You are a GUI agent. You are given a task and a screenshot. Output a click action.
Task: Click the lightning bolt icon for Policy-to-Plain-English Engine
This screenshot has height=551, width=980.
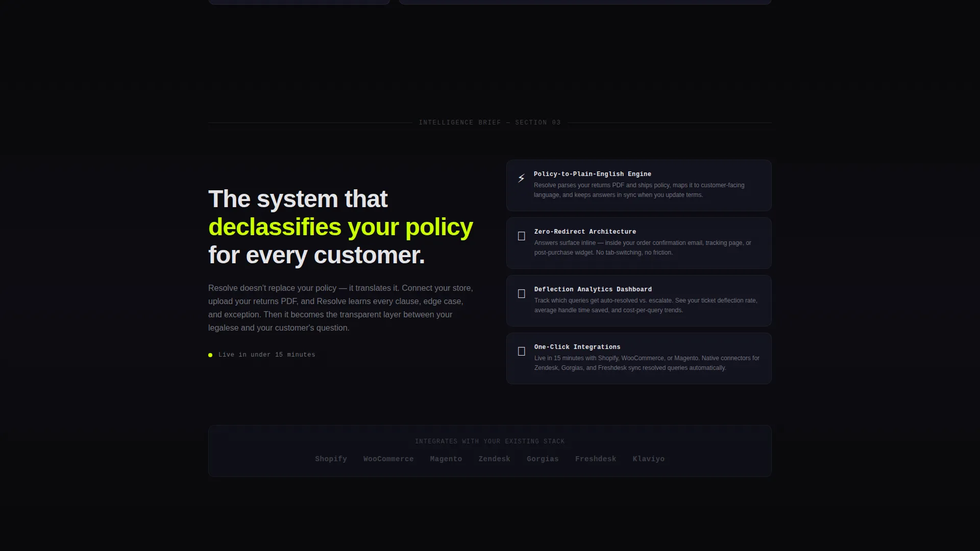coord(521,178)
